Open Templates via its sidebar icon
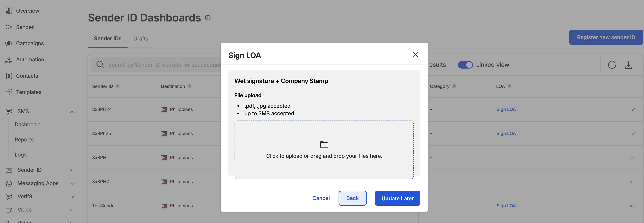 tap(9, 92)
